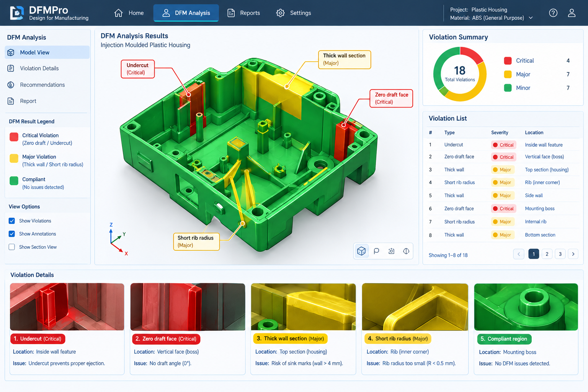Click the DFMPro logo icon
588x392 pixels.
(x=17, y=13)
